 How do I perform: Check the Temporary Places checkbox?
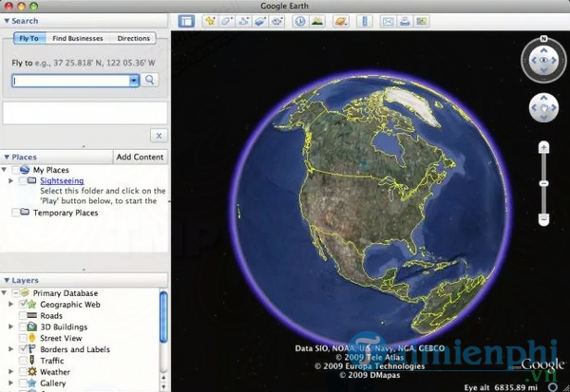15,213
